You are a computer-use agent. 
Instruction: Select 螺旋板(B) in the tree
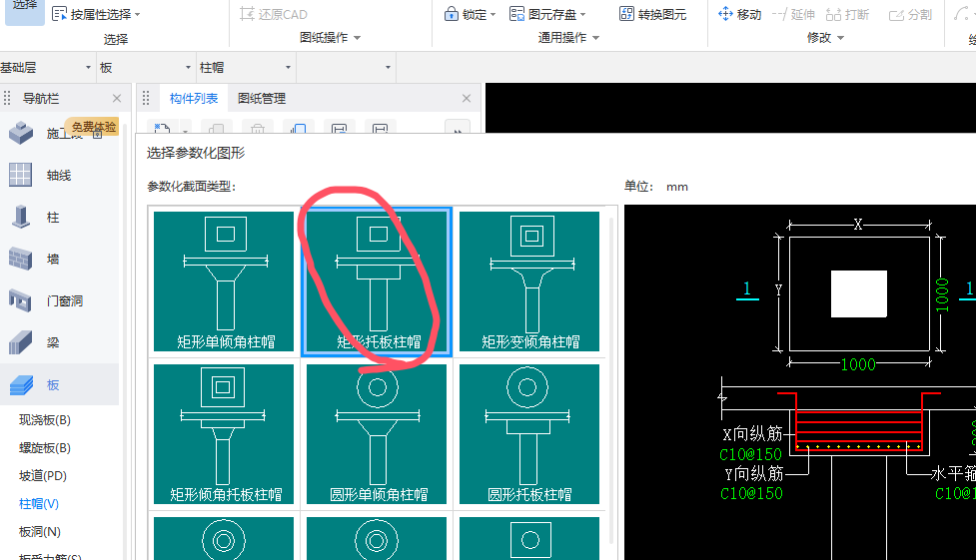pyautogui.click(x=45, y=448)
